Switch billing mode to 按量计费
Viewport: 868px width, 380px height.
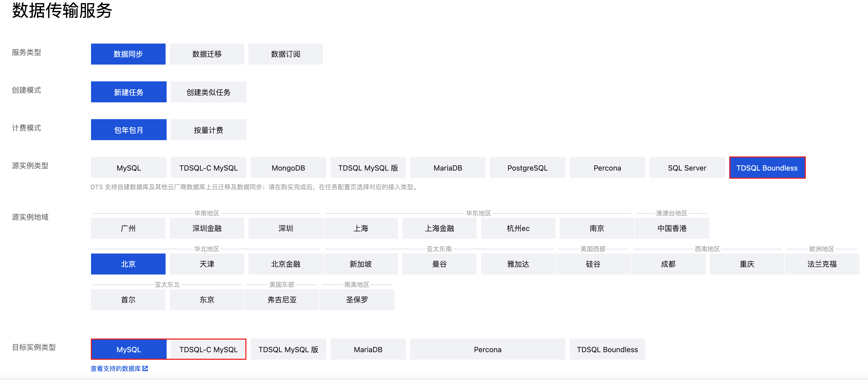click(208, 130)
